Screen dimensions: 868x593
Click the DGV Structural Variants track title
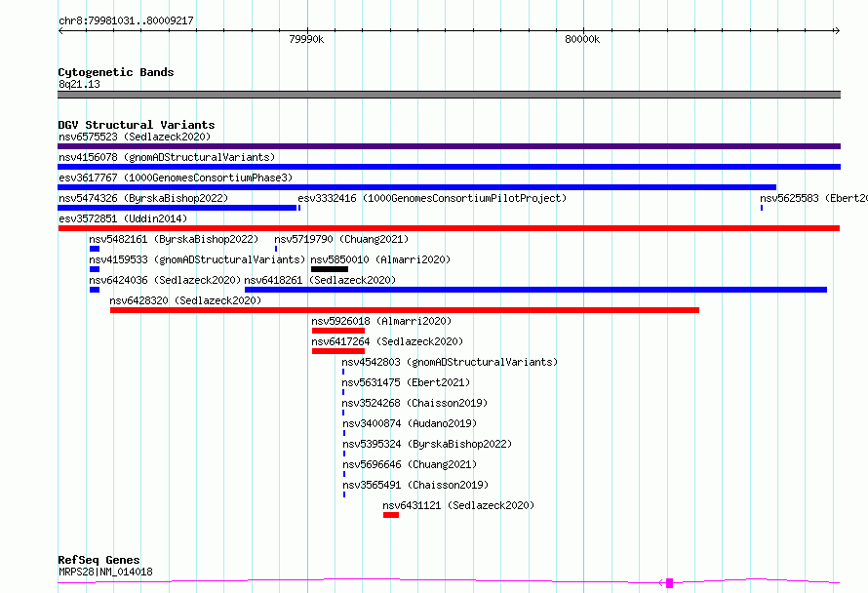pos(137,125)
